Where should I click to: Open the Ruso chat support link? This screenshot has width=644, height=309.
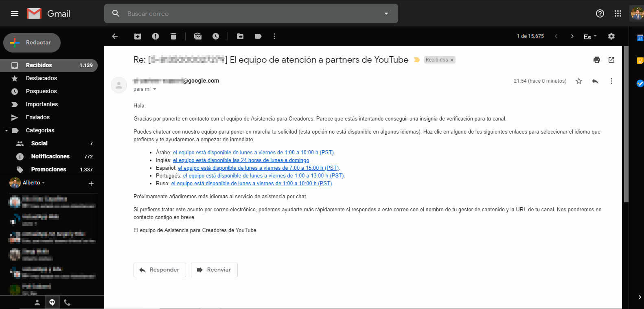(252, 183)
